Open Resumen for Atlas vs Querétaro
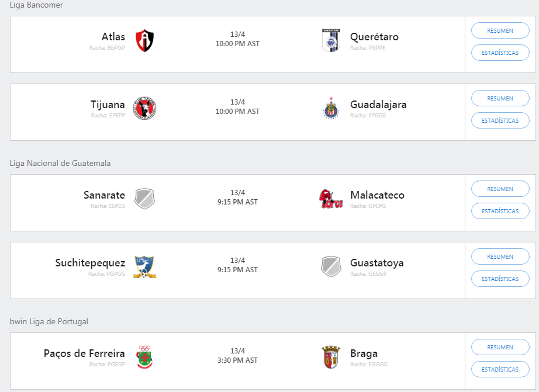The width and height of the screenshot is (539, 392). pos(500,30)
